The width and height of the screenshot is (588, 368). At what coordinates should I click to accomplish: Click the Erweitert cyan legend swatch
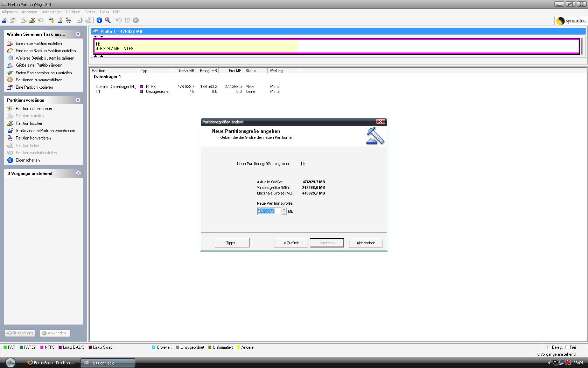(x=154, y=347)
